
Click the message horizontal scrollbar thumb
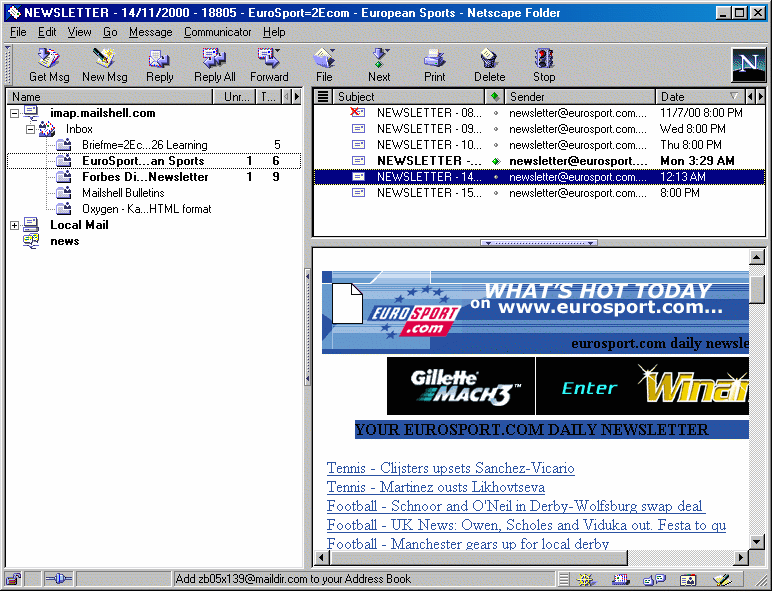click(480, 558)
